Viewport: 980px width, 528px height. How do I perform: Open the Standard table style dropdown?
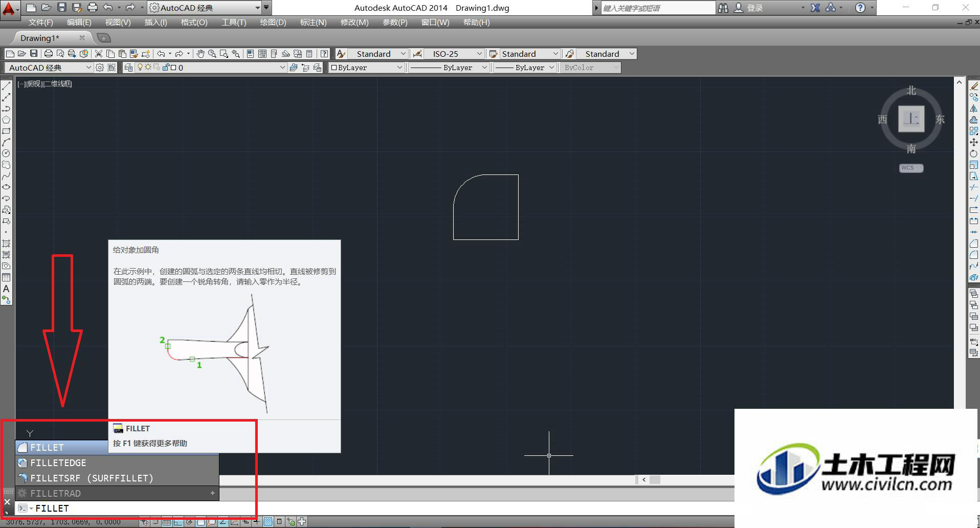(529, 54)
